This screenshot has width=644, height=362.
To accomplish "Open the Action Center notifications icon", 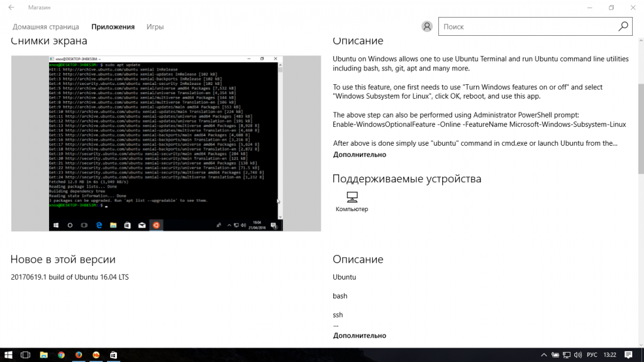I will 628,355.
